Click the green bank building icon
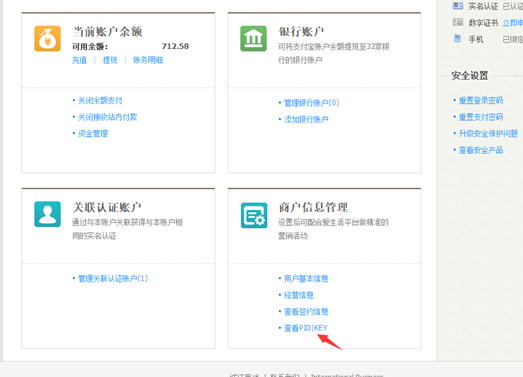 tap(253, 39)
